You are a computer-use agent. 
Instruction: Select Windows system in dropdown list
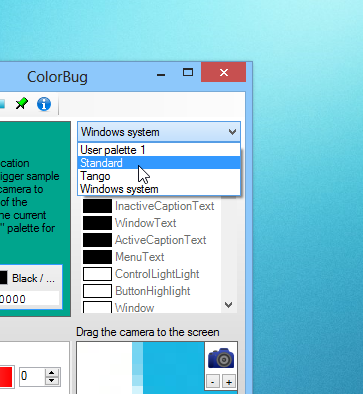(x=159, y=189)
